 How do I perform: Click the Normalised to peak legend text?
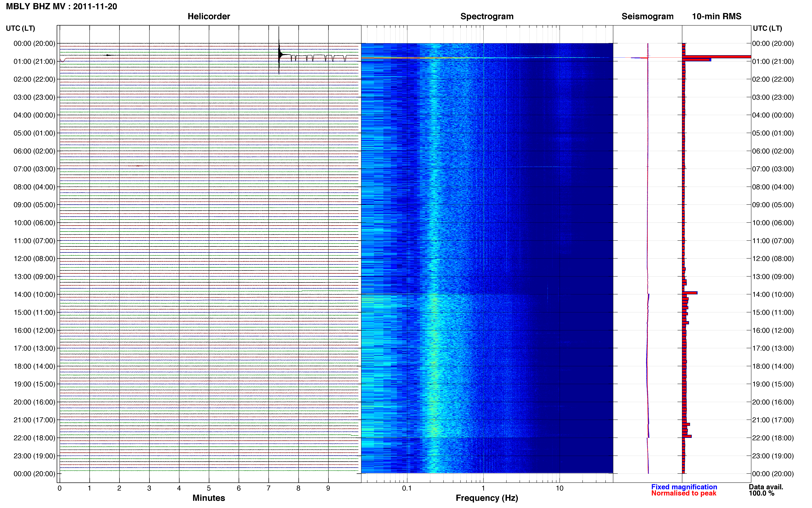[684, 493]
